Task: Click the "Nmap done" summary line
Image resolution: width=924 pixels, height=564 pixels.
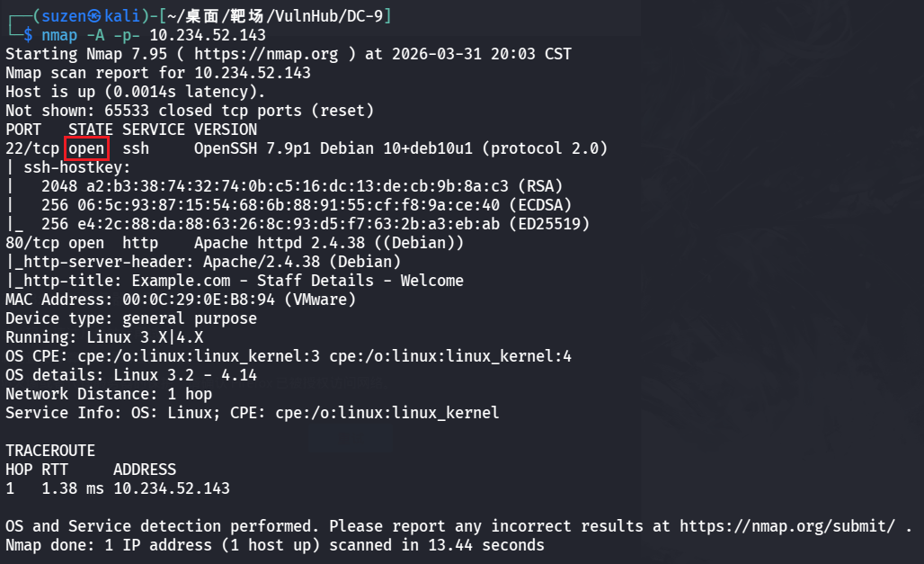Action: point(274,545)
